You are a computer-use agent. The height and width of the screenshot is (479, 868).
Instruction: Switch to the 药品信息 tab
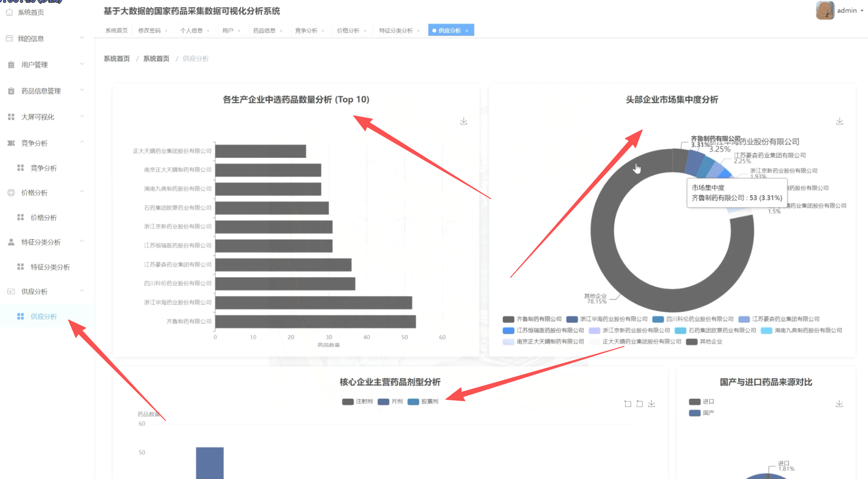click(264, 31)
